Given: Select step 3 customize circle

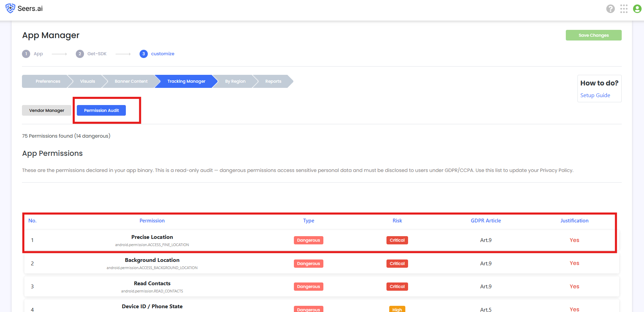Looking at the screenshot, I should 144,54.
